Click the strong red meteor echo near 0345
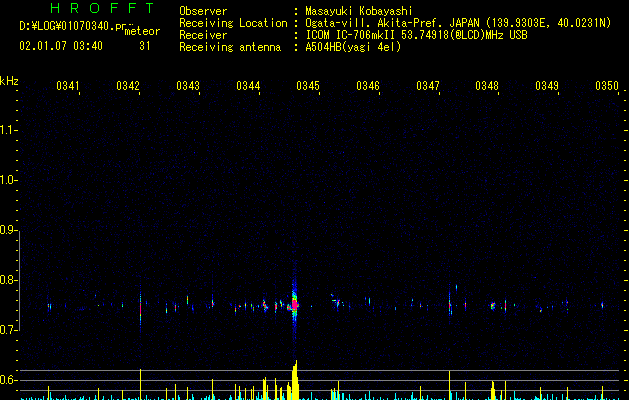This screenshot has width=629, height=400. 295,305
